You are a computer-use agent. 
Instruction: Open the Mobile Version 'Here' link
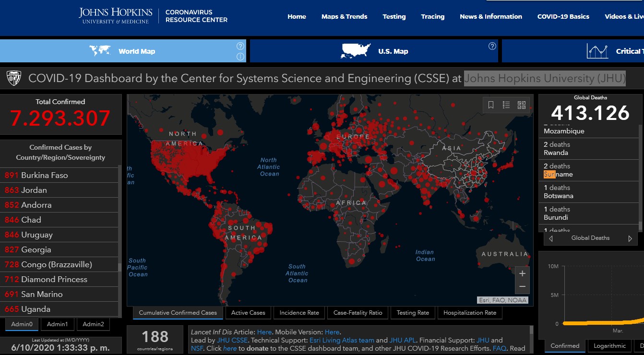coord(332,332)
